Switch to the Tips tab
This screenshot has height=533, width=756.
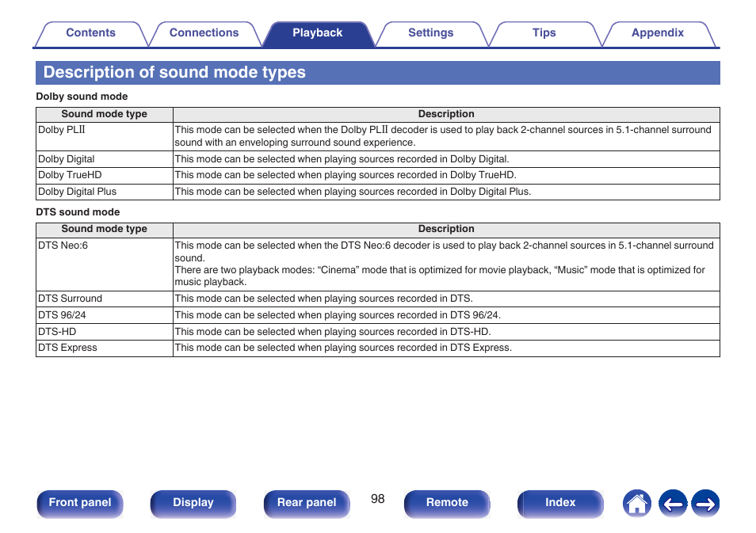pyautogui.click(x=544, y=33)
